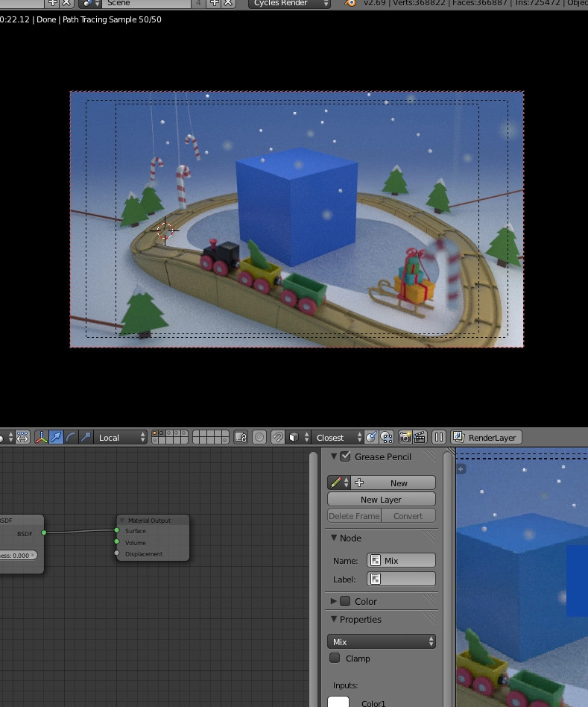Toggle proportional editing circle icon
Image resolution: width=588 pixels, height=707 pixels.
[x=259, y=437]
